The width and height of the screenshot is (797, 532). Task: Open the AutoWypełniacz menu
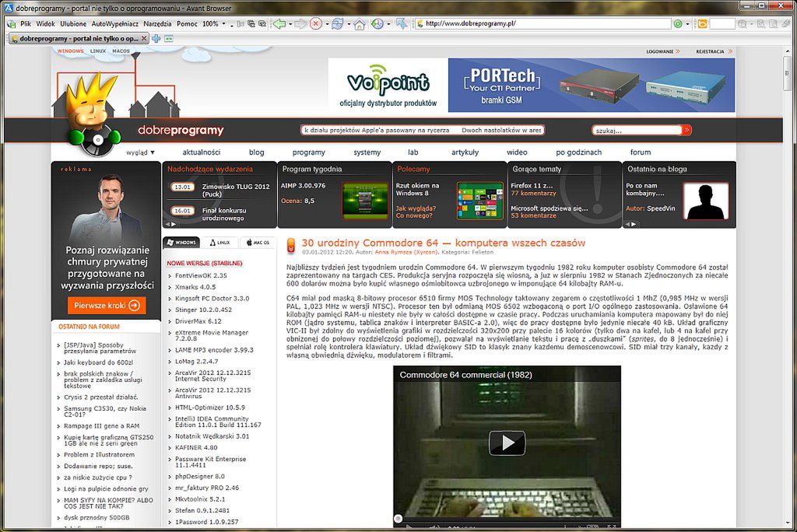coord(115,24)
